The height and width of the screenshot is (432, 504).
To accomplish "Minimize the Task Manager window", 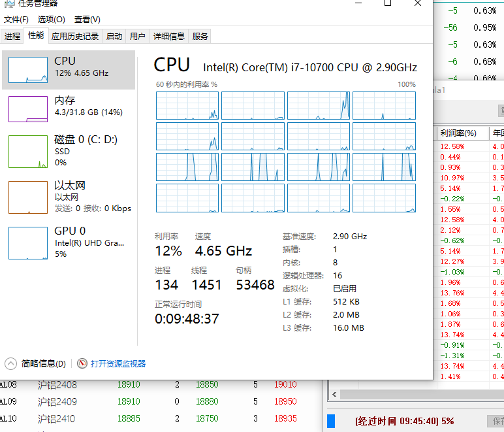I will 358,3.
